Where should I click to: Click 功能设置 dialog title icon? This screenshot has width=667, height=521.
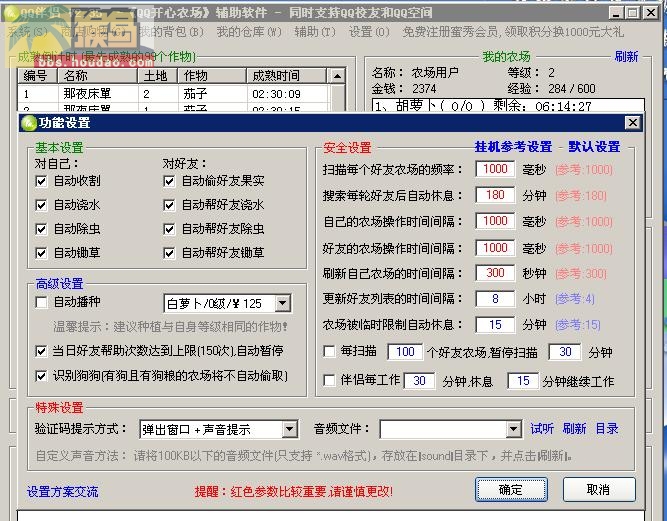[x=29, y=123]
